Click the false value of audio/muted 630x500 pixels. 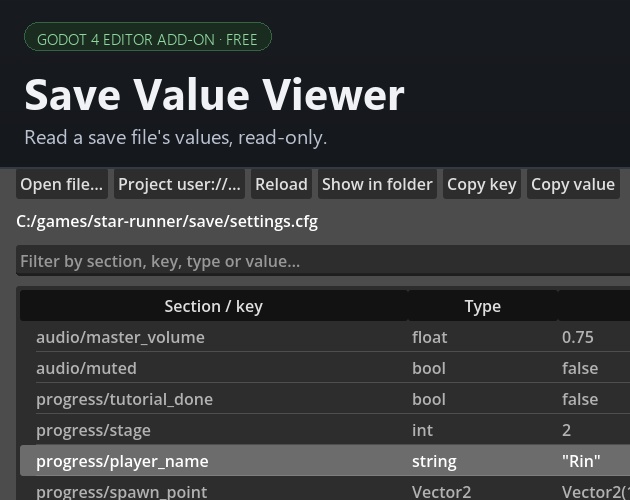pos(580,368)
